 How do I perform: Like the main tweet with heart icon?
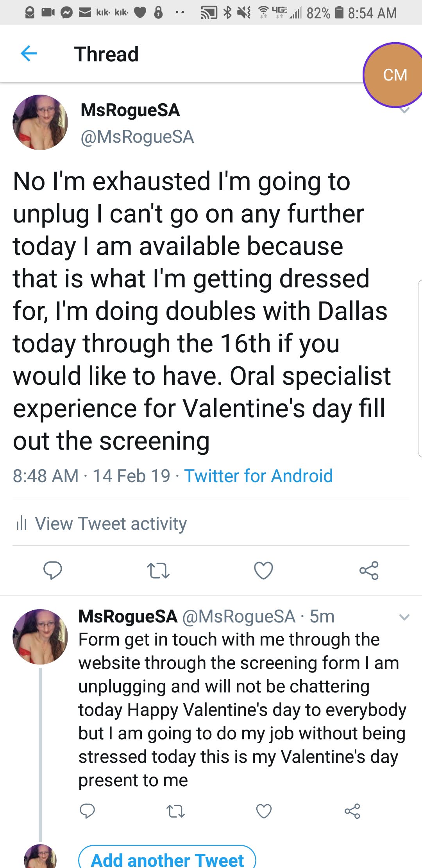pyautogui.click(x=263, y=570)
